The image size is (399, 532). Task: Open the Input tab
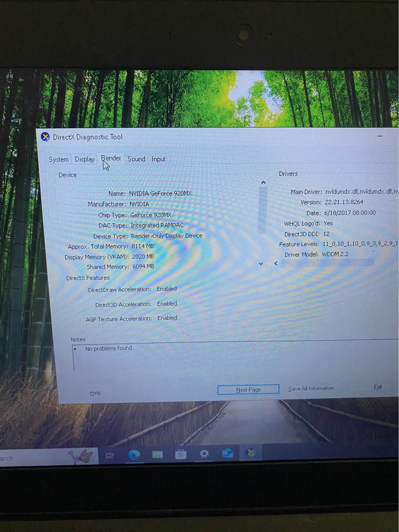click(158, 159)
